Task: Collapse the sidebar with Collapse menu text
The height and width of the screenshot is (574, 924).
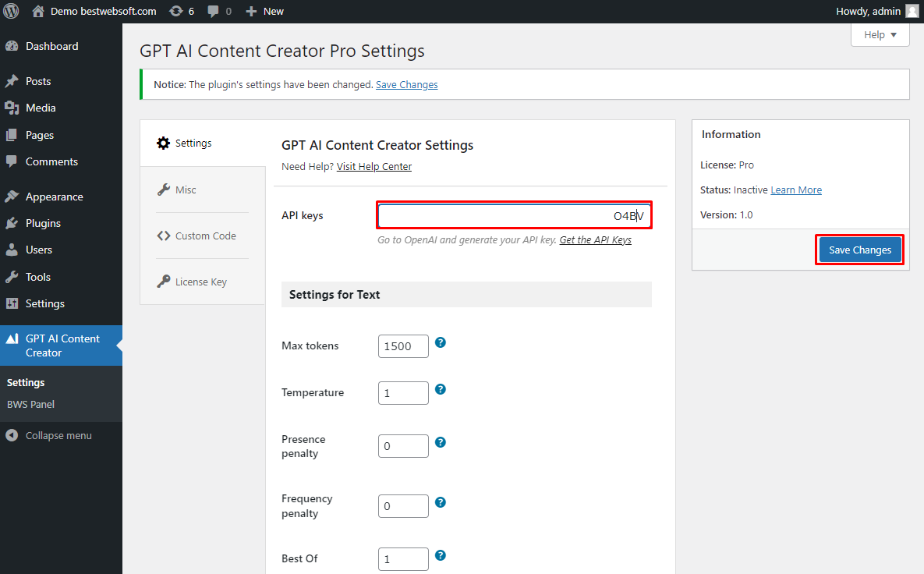Action: pyautogui.click(x=58, y=435)
